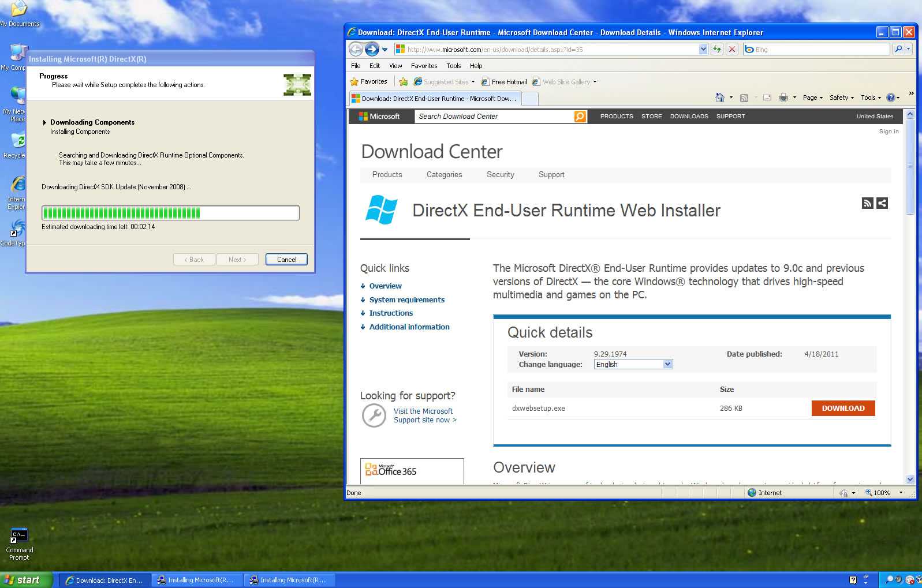The height and width of the screenshot is (588, 922).
Task: Open Command Prompt desktop shortcut
Action: pos(19,544)
